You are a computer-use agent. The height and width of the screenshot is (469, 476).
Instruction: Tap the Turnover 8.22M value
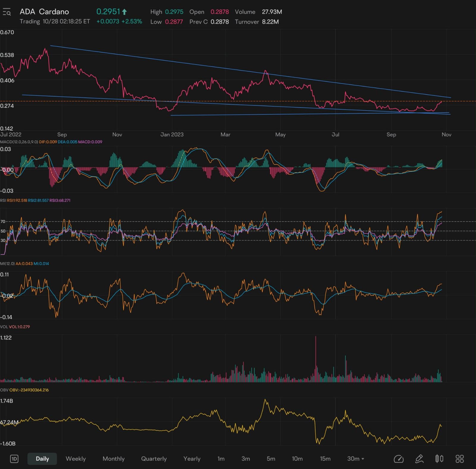270,22
